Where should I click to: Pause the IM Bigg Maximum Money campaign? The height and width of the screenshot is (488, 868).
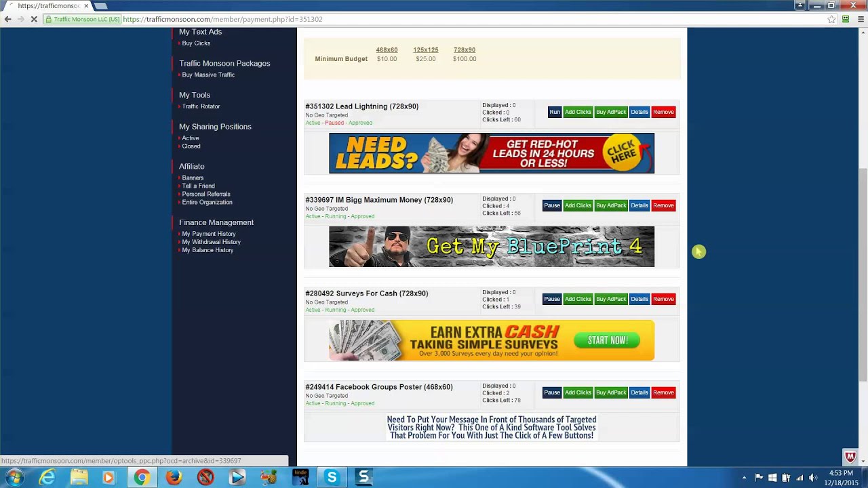[x=552, y=205]
